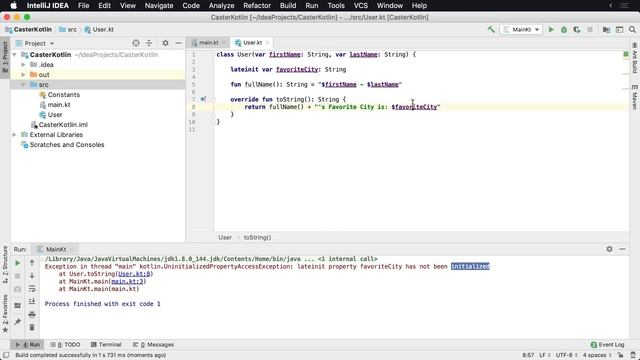
Task: Select User file in the project tree
Action: pos(51,115)
